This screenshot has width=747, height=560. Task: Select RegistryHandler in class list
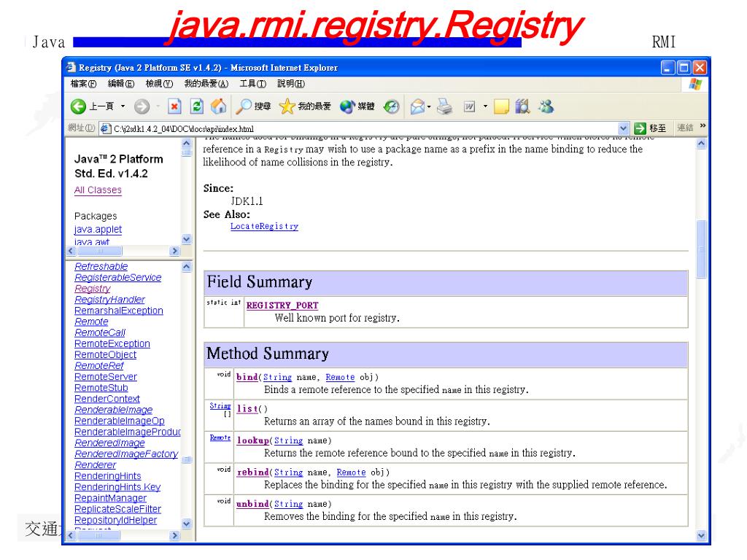pos(109,300)
